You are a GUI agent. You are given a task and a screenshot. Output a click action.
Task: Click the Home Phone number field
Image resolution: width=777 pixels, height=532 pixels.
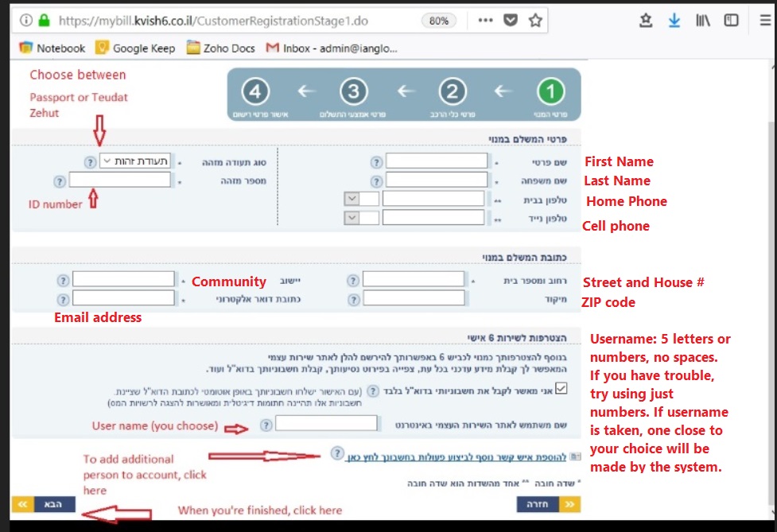433,199
